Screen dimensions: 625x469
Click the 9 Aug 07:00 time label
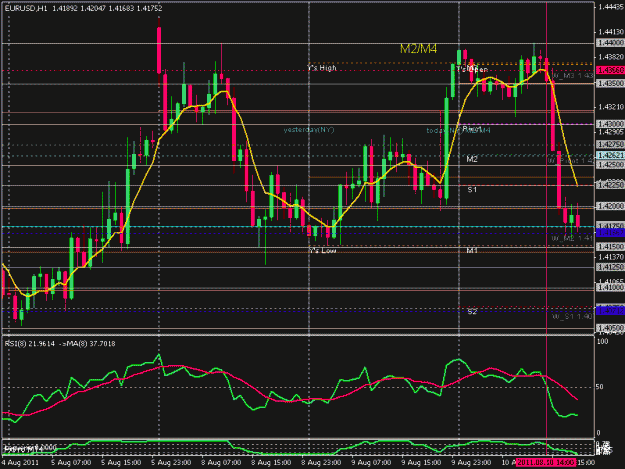372,463
